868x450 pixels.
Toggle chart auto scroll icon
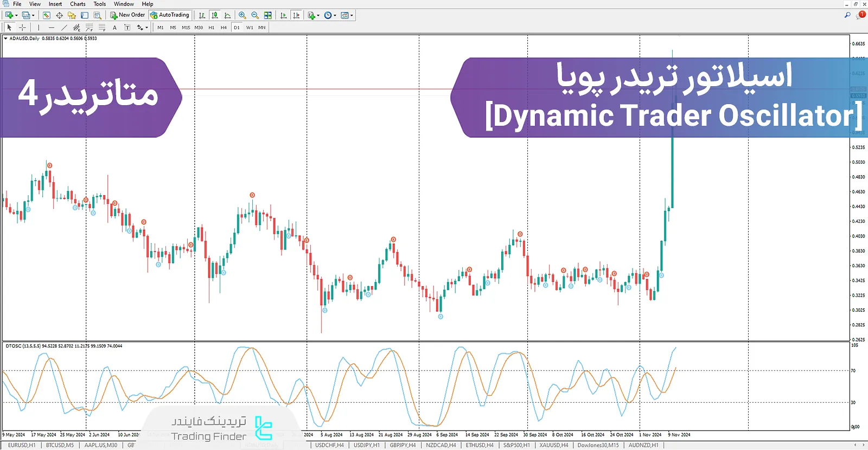tap(284, 15)
